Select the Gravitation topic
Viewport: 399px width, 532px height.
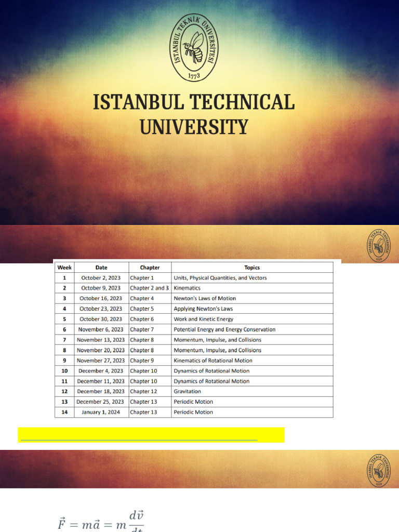click(187, 391)
